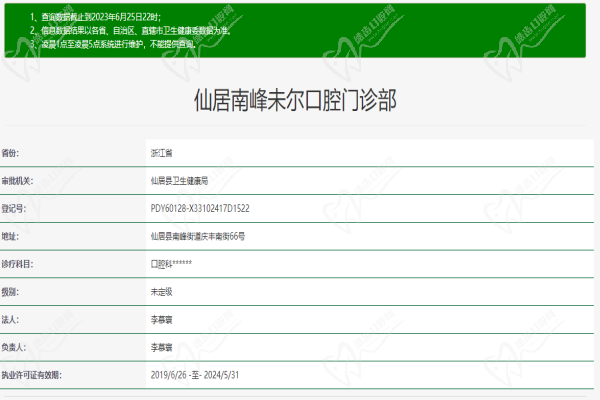The image size is (600, 400).
Task: Select the heading 仙居南峰未尔口腔门诊部
Action: [295, 100]
